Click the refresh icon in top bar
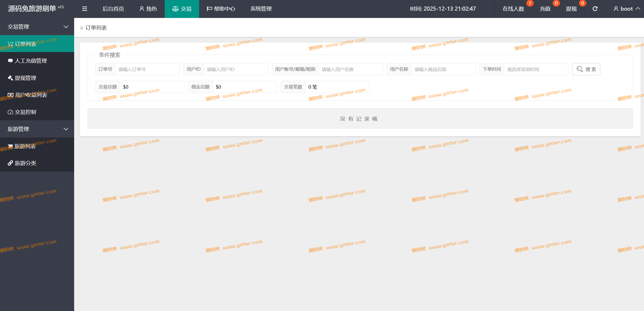This screenshot has width=644, height=311. [595, 9]
